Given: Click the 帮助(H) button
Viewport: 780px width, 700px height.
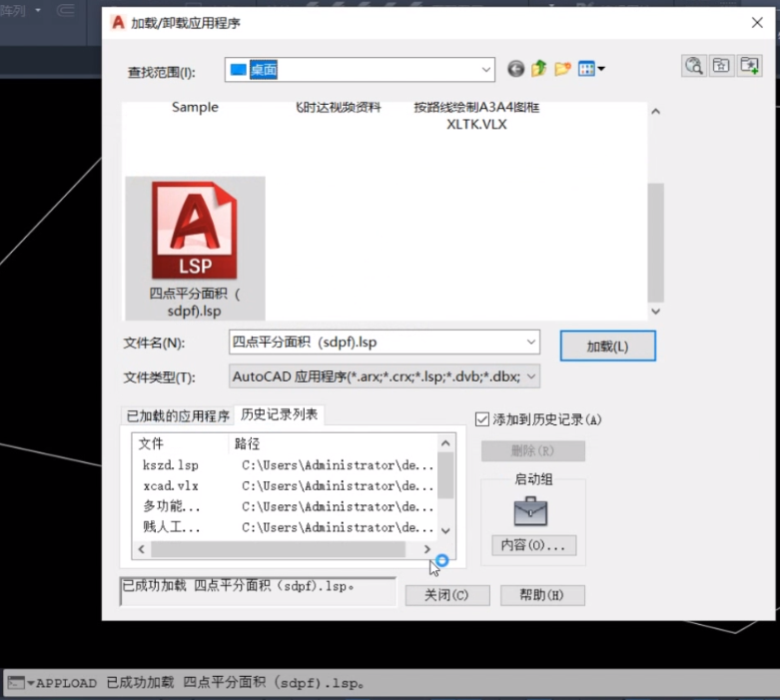Looking at the screenshot, I should 542,595.
